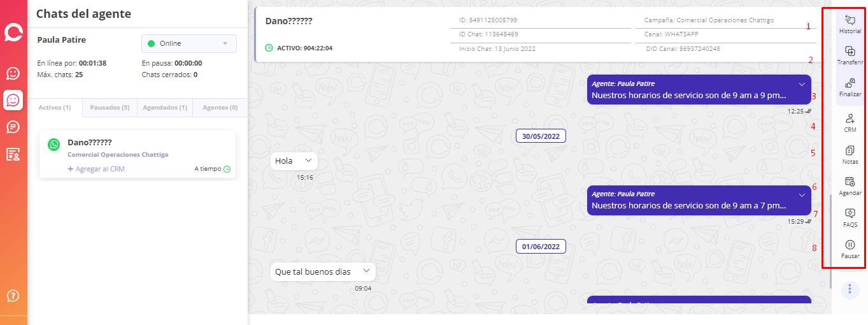Click the "Agregar al CRM" link
Screen dimensions: 868x325
coord(96,169)
